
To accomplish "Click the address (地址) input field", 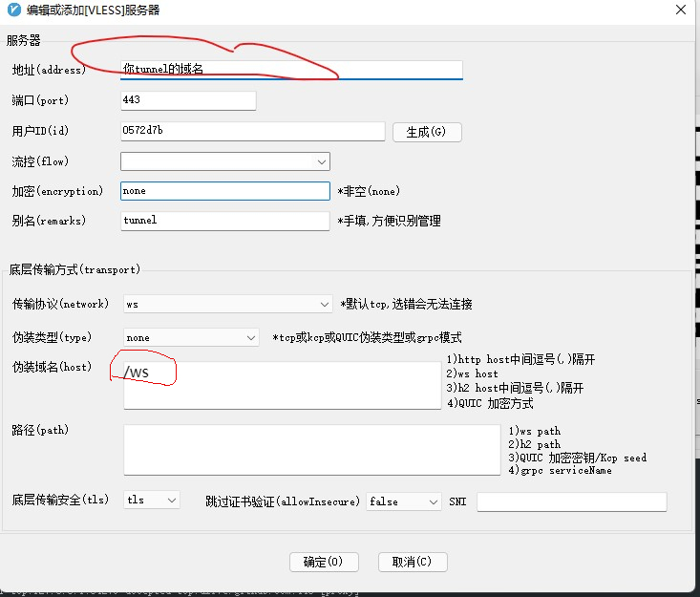I will tap(291, 70).
